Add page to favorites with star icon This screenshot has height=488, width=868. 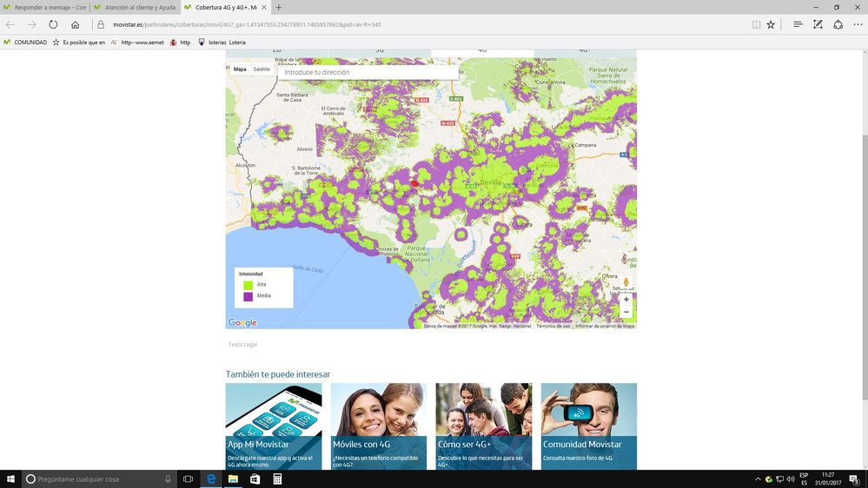[x=771, y=24]
